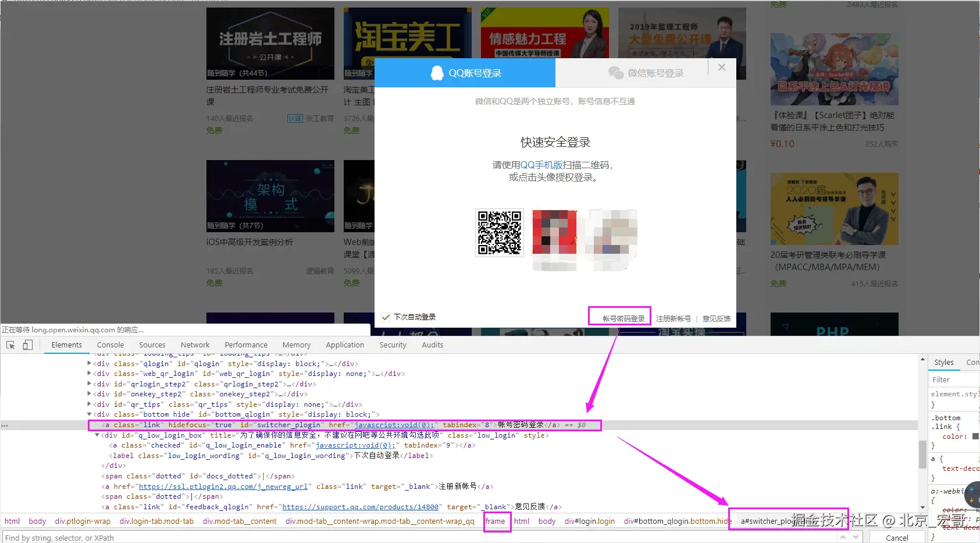The width and height of the screenshot is (980, 543).
Task: Collapse the bottom_qlogin div node
Action: click(89, 414)
